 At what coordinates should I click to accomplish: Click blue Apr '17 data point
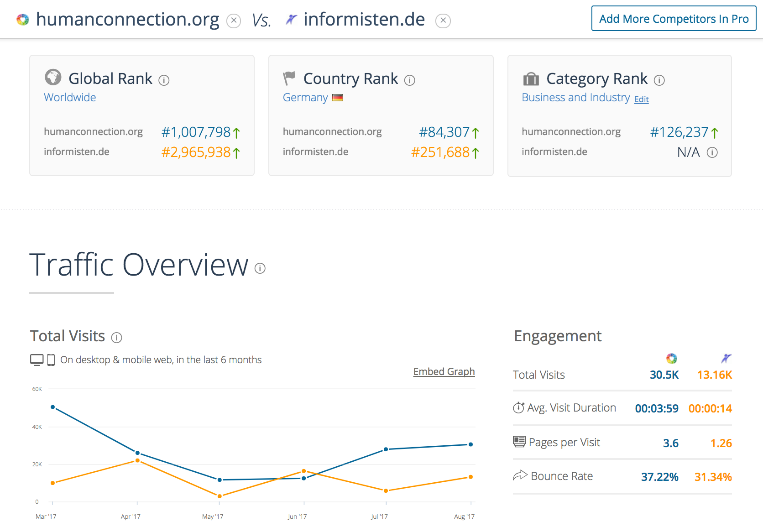coord(137,453)
